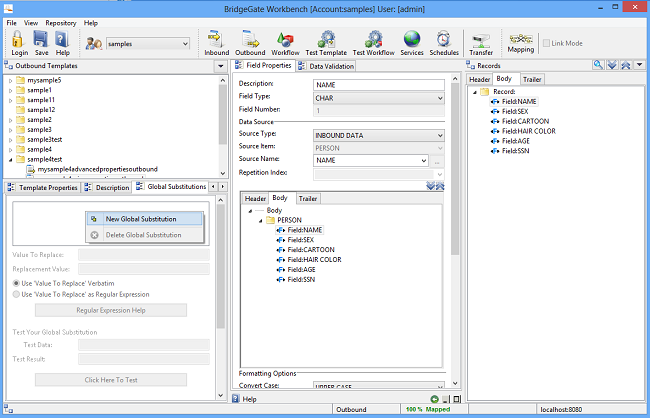Select Use 'Value To Replace' Verbatim radio
Screen dimensions: 650x418
pos(16,283)
